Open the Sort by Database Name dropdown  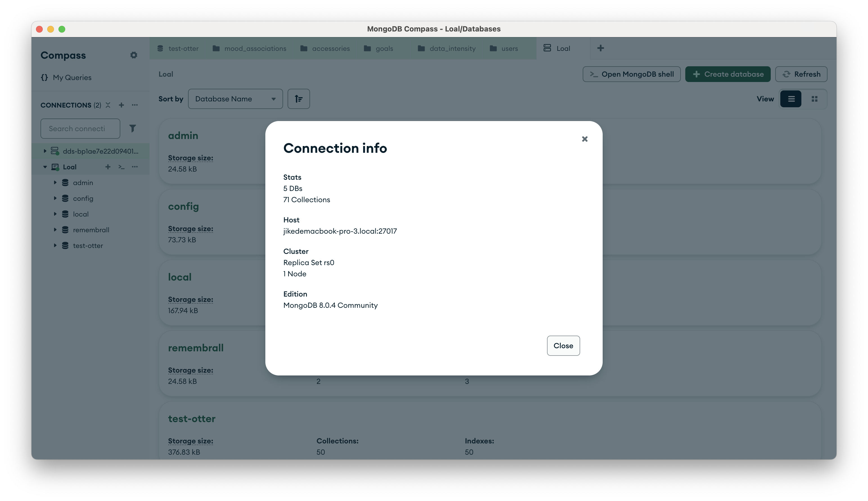tap(235, 99)
